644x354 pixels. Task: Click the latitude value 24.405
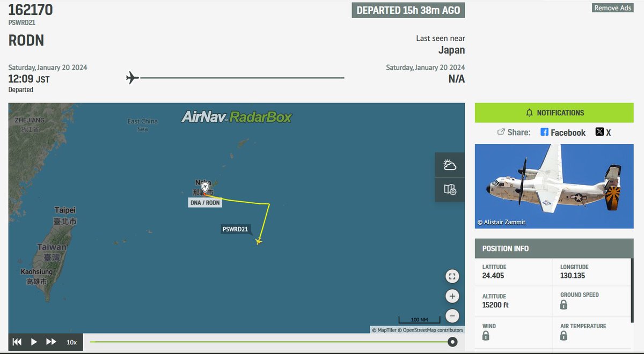[x=493, y=276]
